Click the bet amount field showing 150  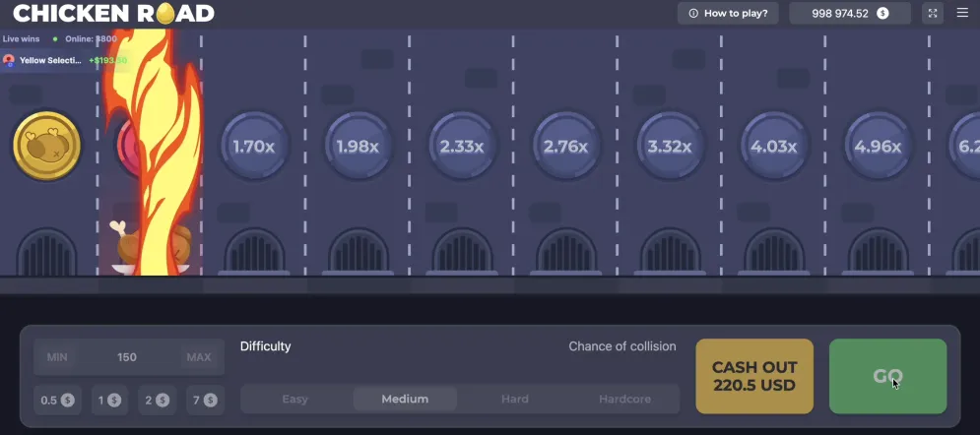point(127,357)
